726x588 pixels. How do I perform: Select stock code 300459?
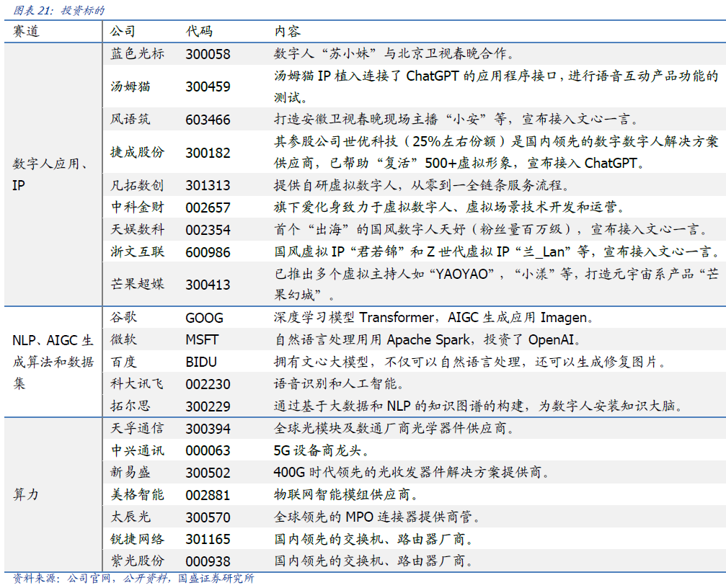[x=208, y=87]
